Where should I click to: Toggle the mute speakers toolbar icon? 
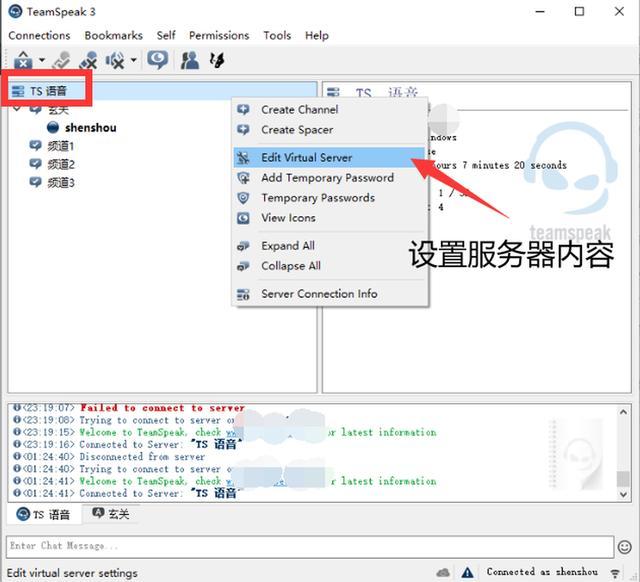click(115, 60)
